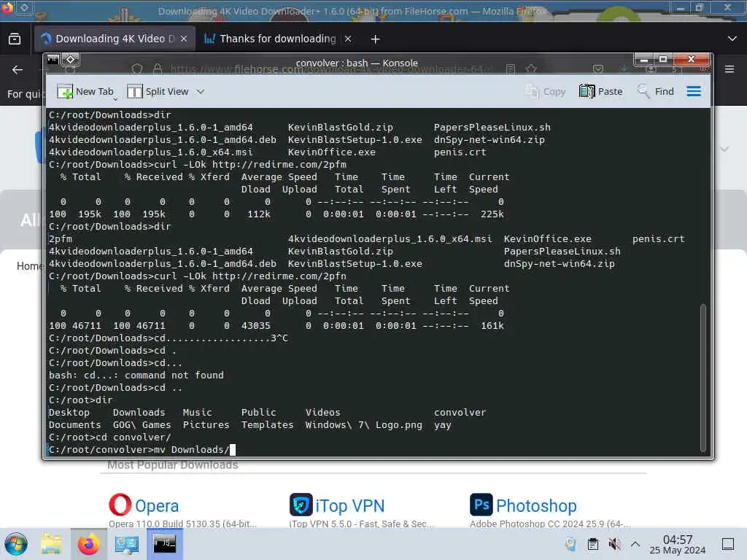Click the Photoshop Ps logo icon
The height and width of the screenshot is (560, 747).
click(x=481, y=505)
